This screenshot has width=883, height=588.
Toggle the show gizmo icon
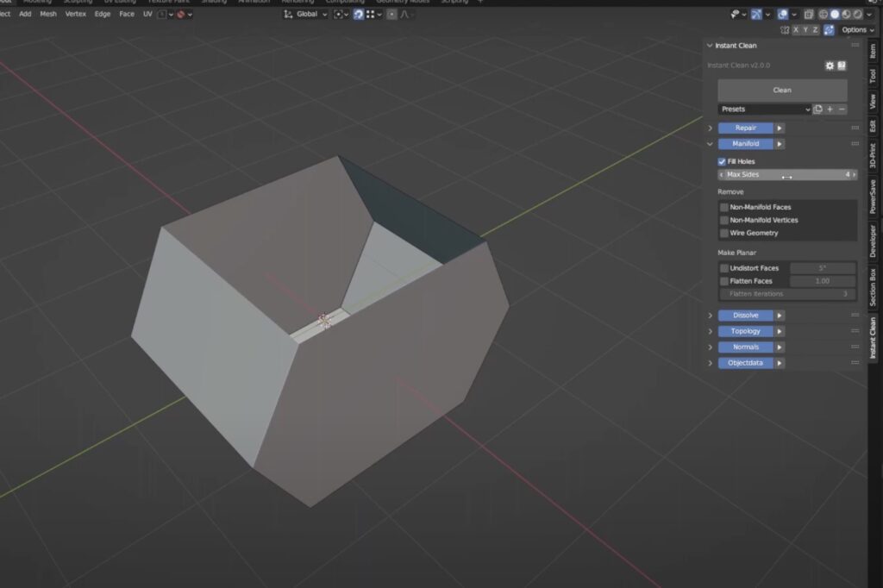(x=756, y=14)
